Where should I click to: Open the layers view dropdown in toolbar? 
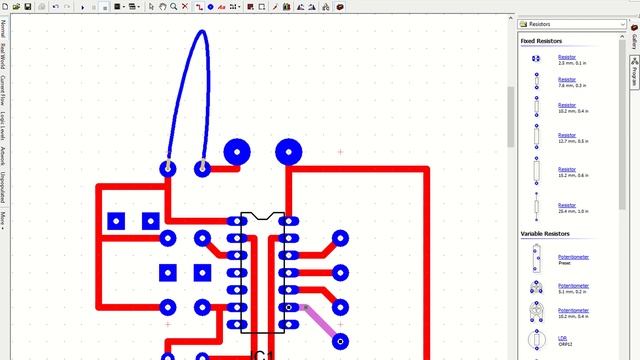[x=134, y=7]
